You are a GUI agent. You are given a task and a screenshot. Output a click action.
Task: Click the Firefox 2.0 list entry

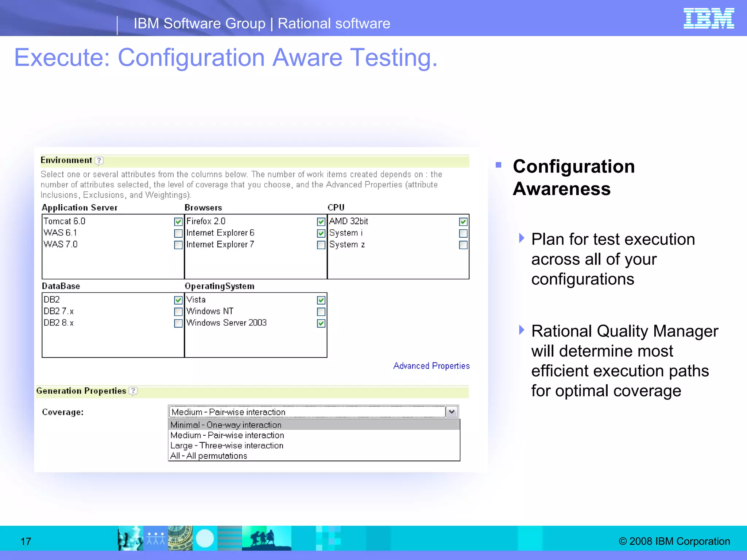(x=206, y=221)
